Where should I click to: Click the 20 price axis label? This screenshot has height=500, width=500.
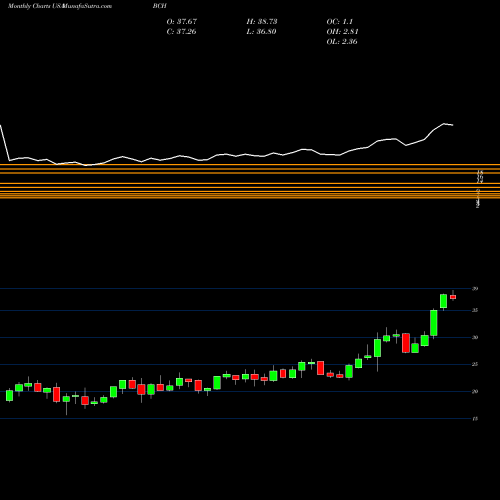click(475, 391)
